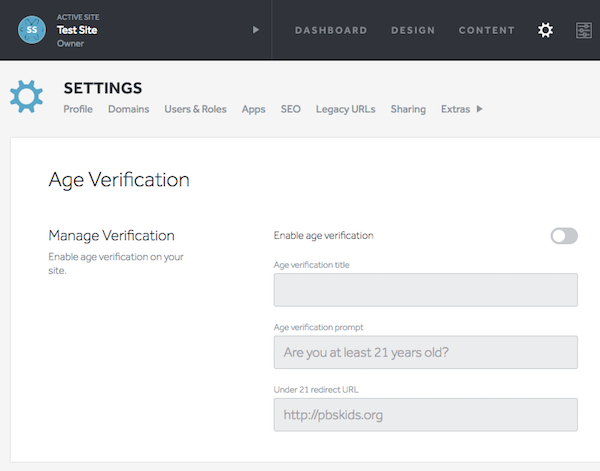Switch to the Profile tab

click(78, 109)
